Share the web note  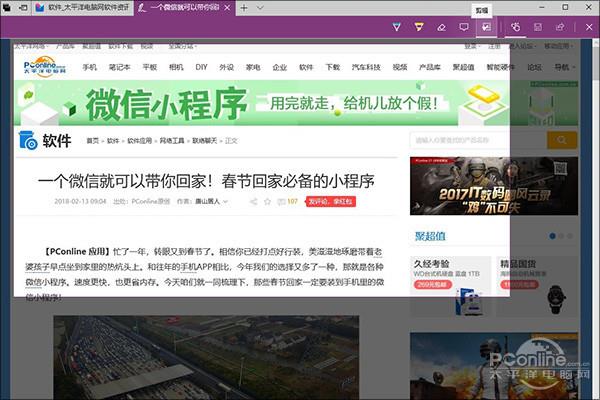point(560,27)
